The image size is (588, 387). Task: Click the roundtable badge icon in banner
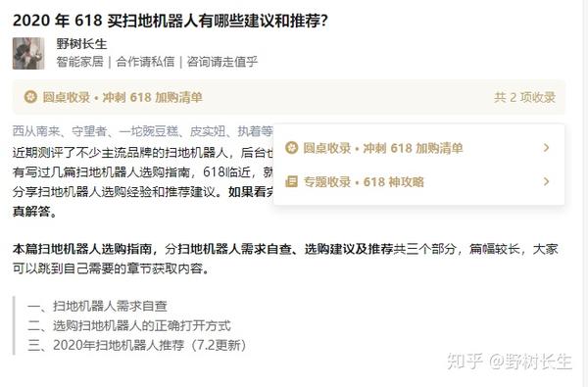(x=30, y=97)
